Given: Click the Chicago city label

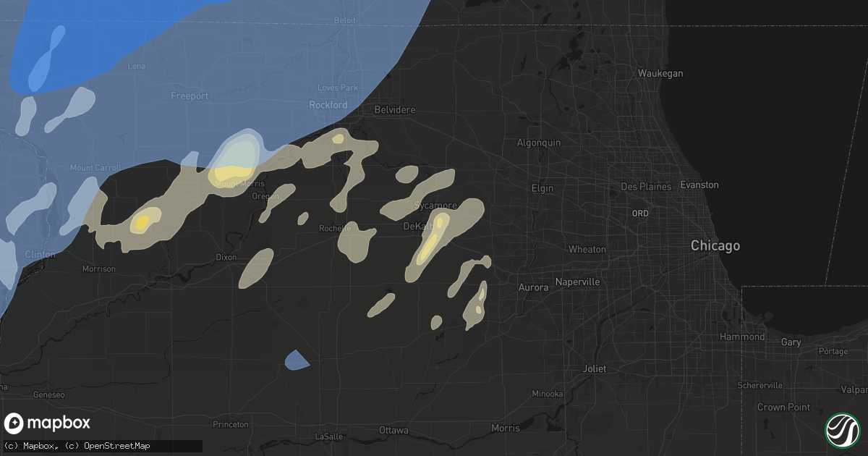Looking at the screenshot, I should click(x=715, y=246).
